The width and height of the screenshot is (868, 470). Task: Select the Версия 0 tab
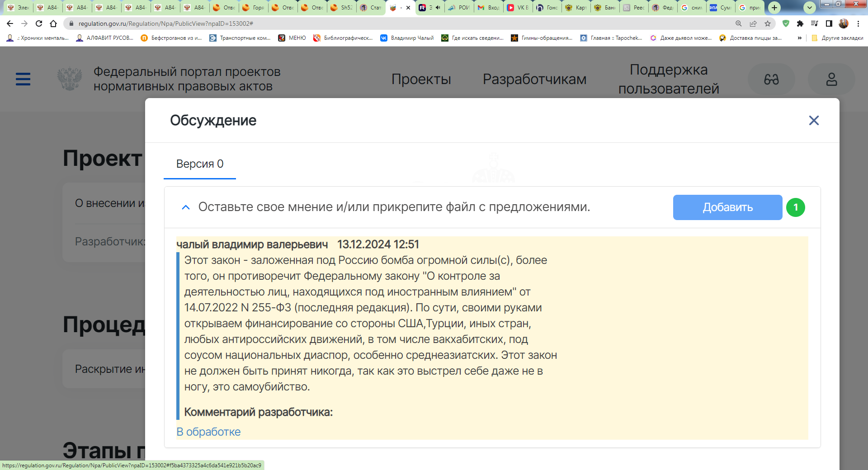click(x=200, y=164)
